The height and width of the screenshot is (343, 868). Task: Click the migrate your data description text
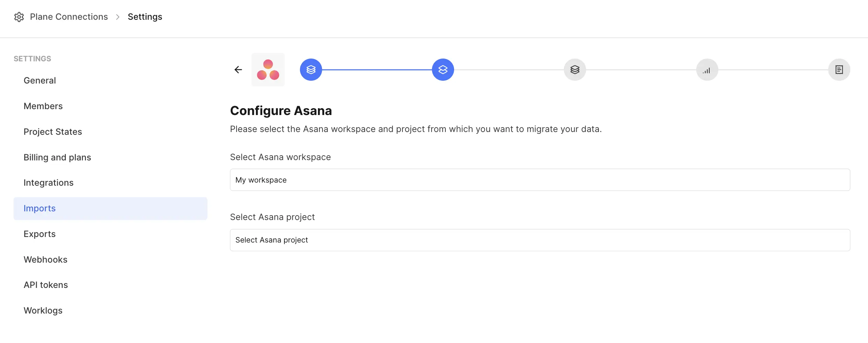[416, 129]
